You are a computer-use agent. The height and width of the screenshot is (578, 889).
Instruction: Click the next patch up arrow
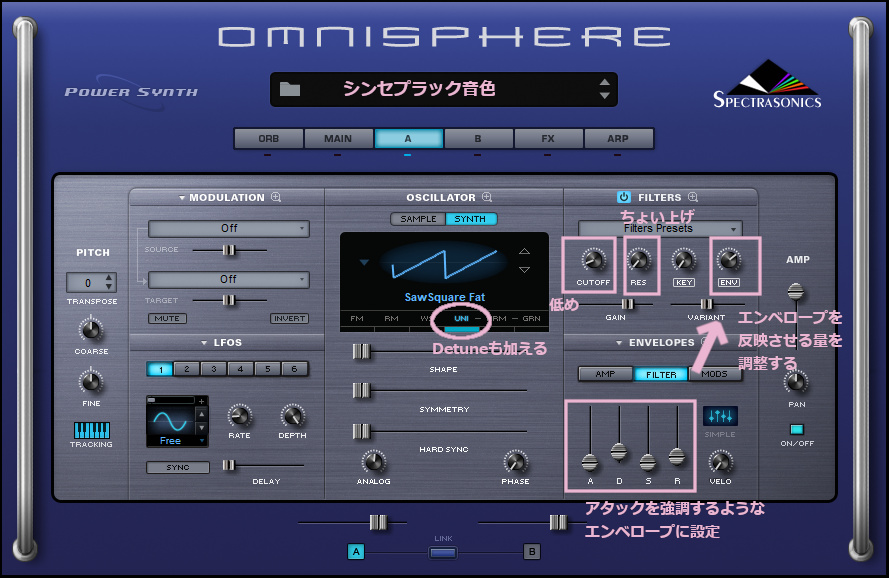click(x=604, y=82)
